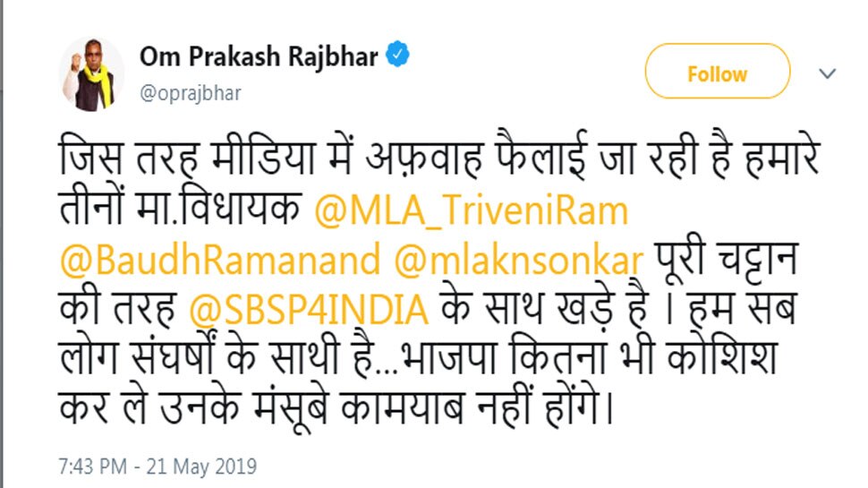Click the @oprajbhar handle
This screenshot has height=488, width=868.
pyautogui.click(x=190, y=93)
